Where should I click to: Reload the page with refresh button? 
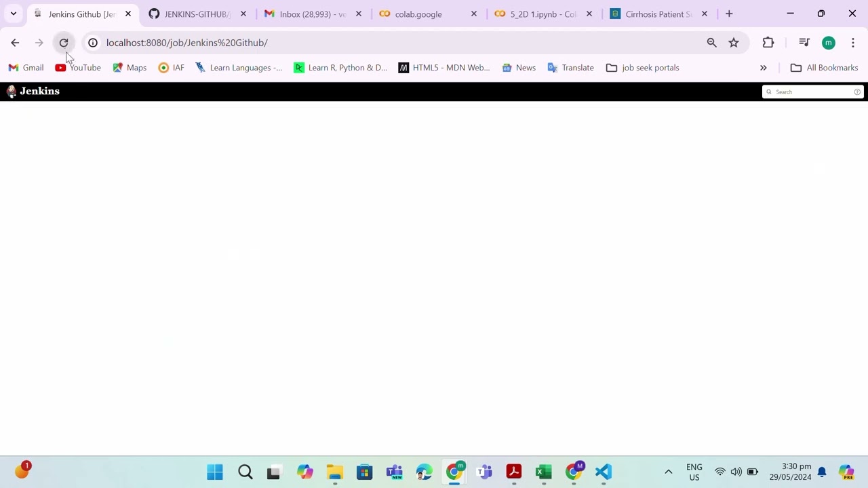(64, 43)
